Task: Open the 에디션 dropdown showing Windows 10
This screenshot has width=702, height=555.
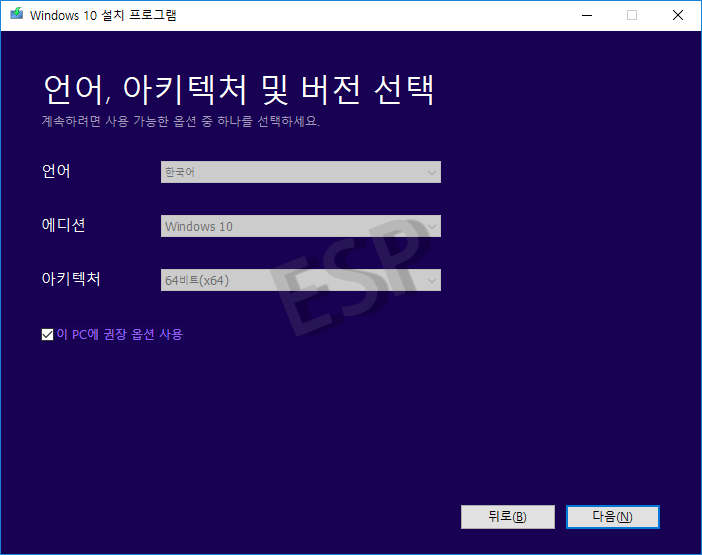Action: tap(301, 226)
